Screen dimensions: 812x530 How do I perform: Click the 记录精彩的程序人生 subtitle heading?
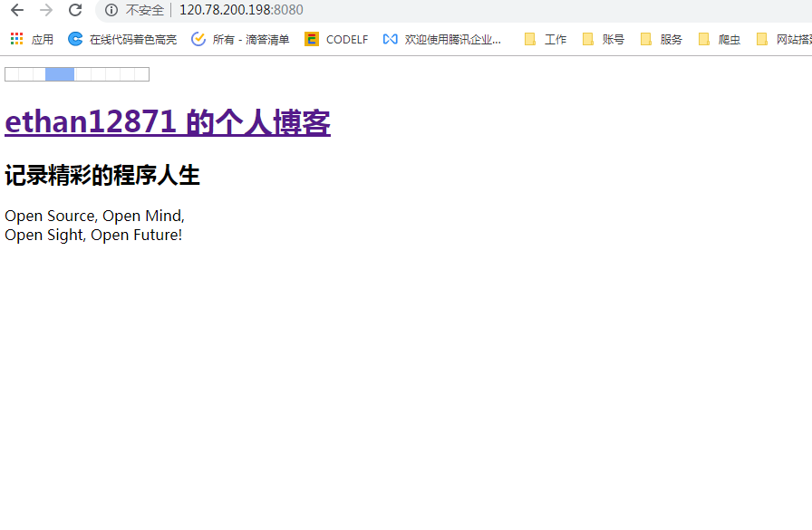(x=102, y=175)
